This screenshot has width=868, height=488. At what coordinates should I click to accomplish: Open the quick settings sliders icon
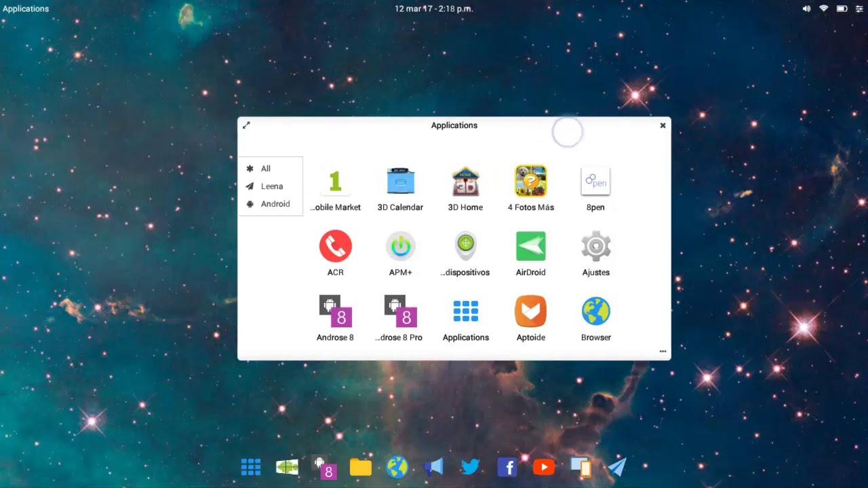pyautogui.click(x=859, y=9)
